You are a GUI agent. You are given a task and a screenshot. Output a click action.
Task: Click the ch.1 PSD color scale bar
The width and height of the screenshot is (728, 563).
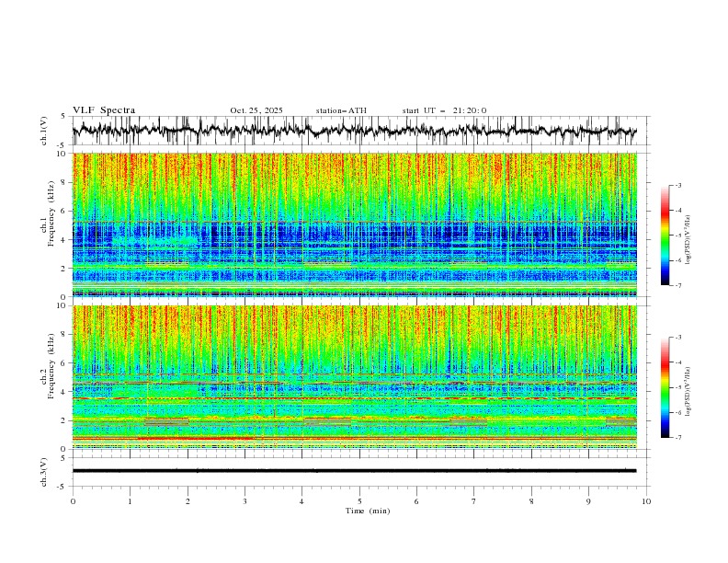[665, 236]
